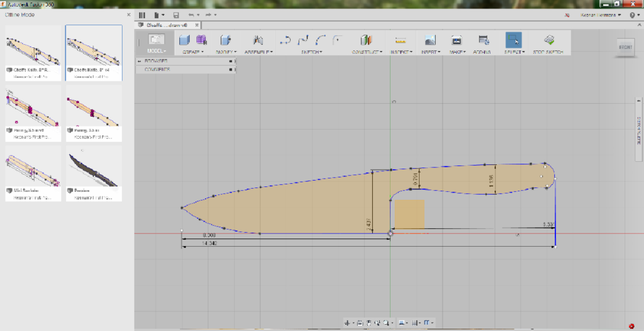
Task: Open the MODIFY menu dropdown
Action: pos(226,52)
